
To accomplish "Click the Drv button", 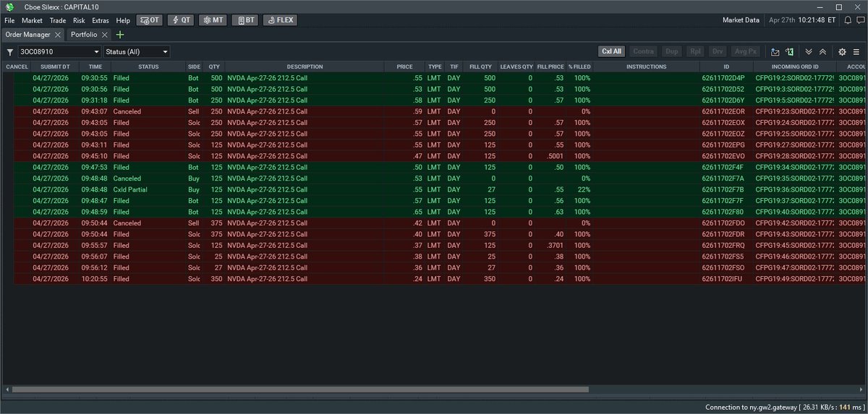I will point(718,52).
